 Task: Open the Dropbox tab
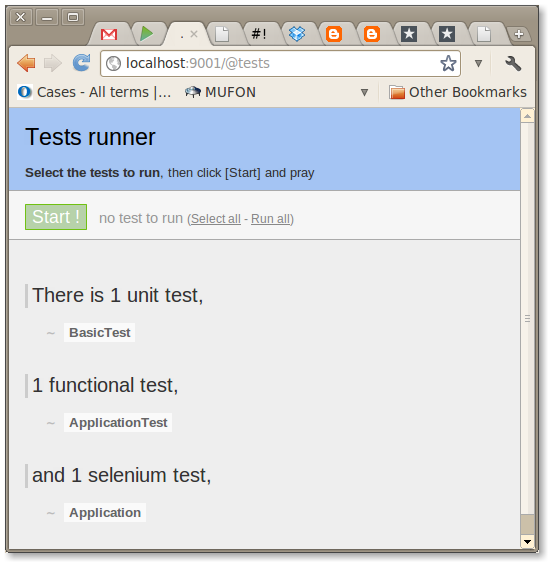pos(297,34)
